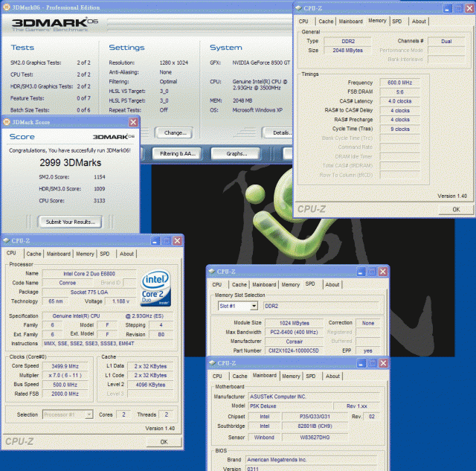Minimize the CPU-Z Memory window
Viewport: 476px width, 471px height.
click(x=447, y=8)
